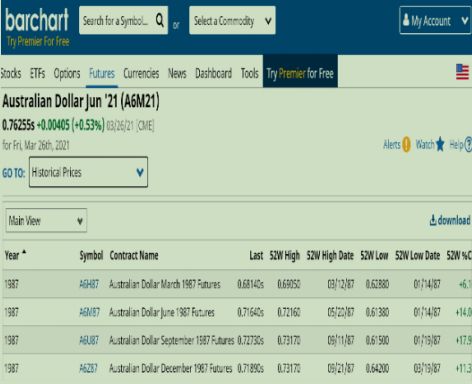Click 'Australian Dollar March 1987 Futures' text
The height and width of the screenshot is (384, 472).
(x=165, y=284)
